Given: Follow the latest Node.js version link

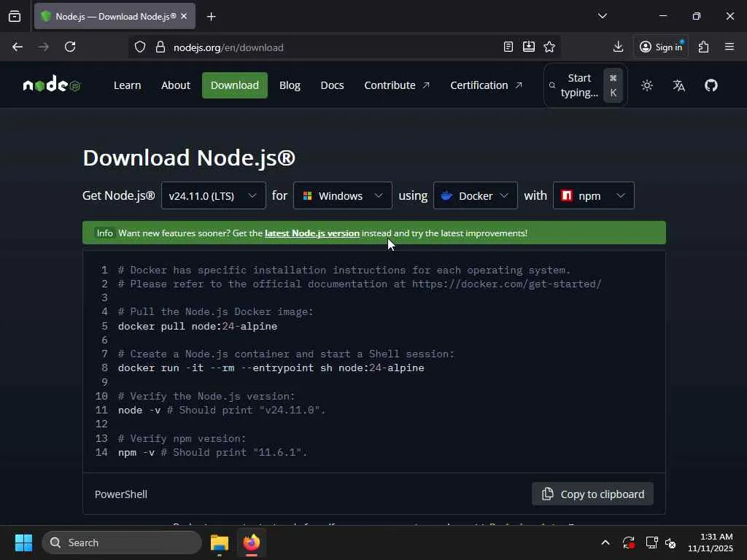Looking at the screenshot, I should click(x=312, y=233).
